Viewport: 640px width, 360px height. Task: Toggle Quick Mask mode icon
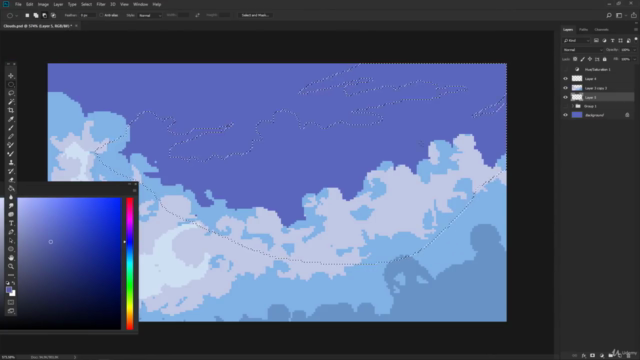(11, 302)
